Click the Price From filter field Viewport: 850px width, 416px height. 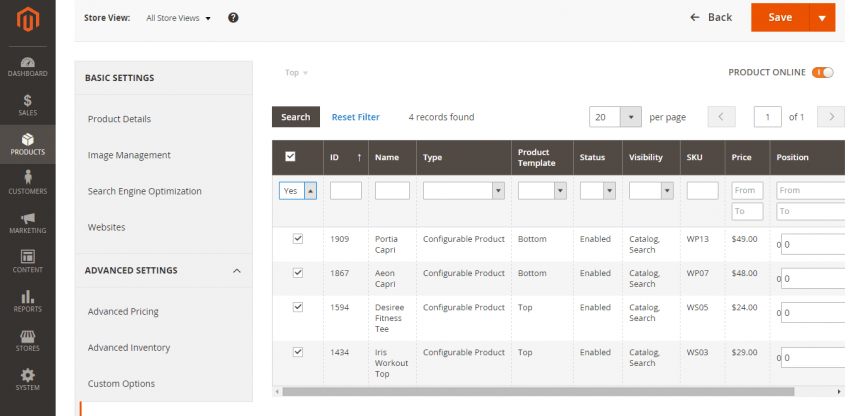(748, 190)
